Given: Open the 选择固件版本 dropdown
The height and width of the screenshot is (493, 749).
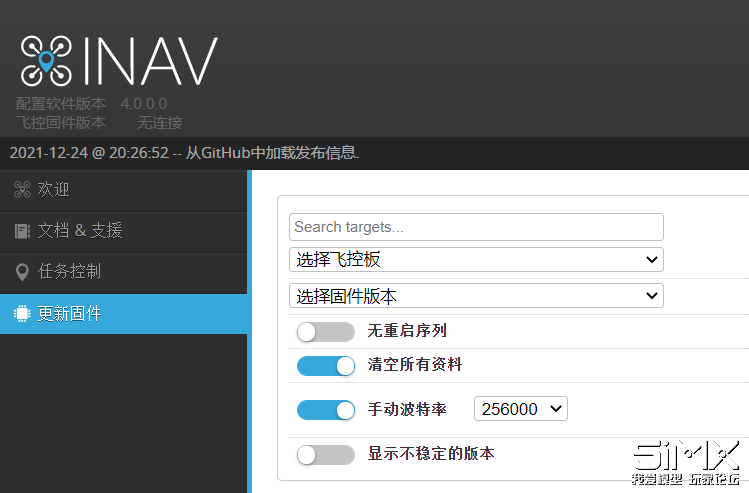Looking at the screenshot, I should coord(476,296).
